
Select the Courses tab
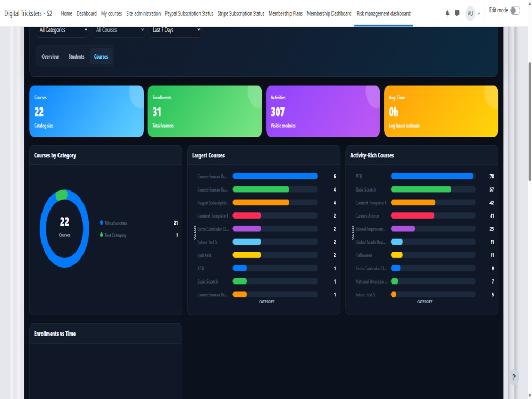click(101, 57)
